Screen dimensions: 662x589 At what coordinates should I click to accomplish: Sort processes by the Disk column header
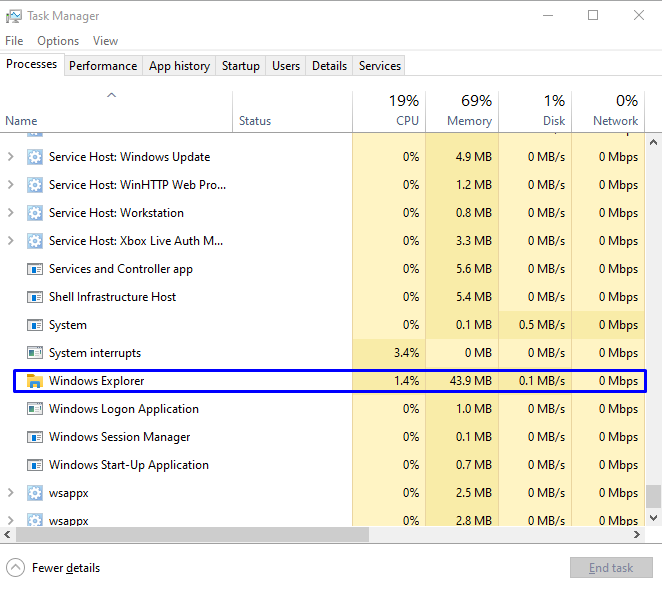[x=535, y=111]
